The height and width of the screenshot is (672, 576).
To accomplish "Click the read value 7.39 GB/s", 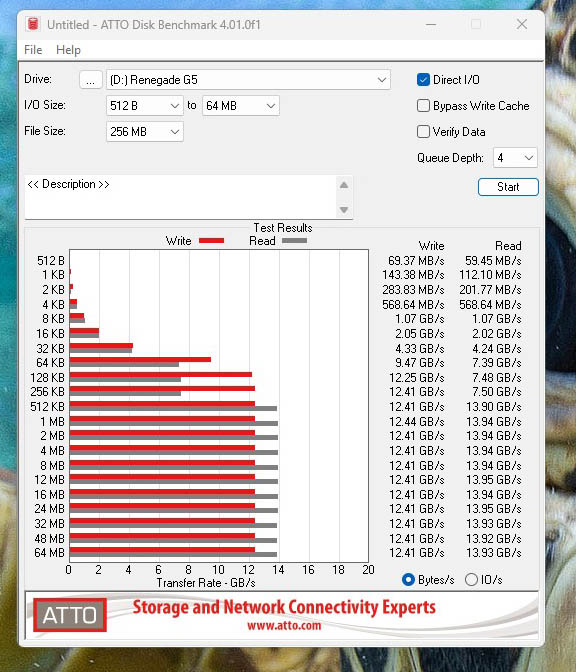I will [497, 363].
